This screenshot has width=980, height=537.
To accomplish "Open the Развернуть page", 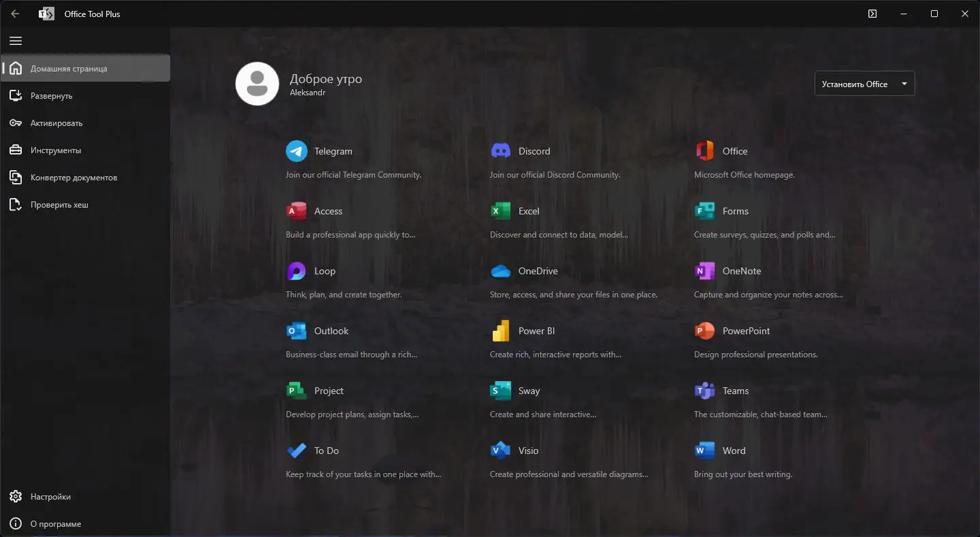I will tap(86, 95).
